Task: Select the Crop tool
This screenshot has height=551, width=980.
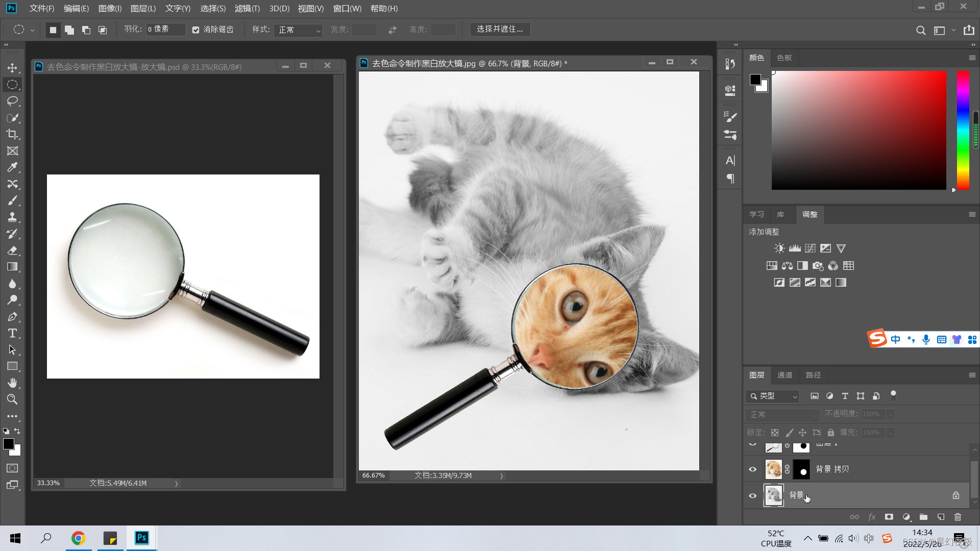Action: pyautogui.click(x=12, y=134)
